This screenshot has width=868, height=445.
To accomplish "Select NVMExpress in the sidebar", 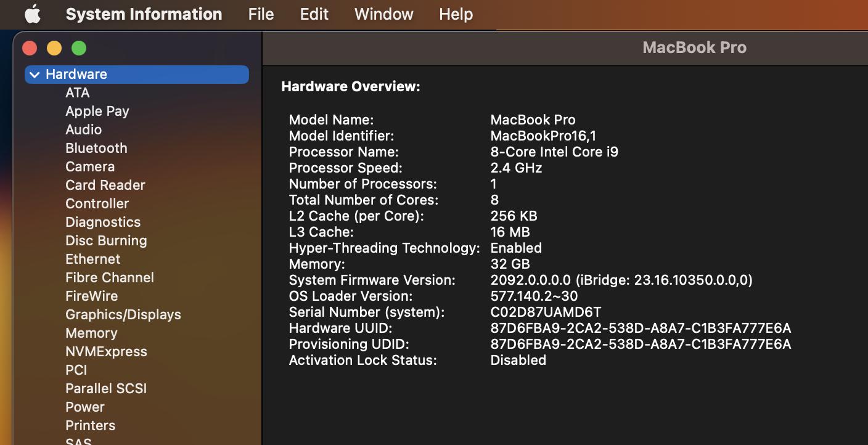I will tap(106, 351).
